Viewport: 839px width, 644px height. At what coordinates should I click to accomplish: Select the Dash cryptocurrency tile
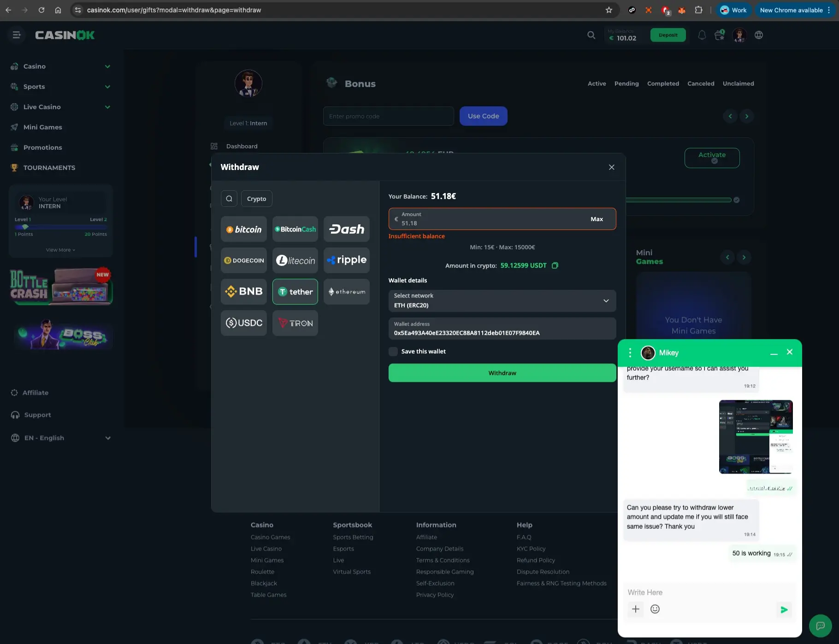pyautogui.click(x=347, y=229)
